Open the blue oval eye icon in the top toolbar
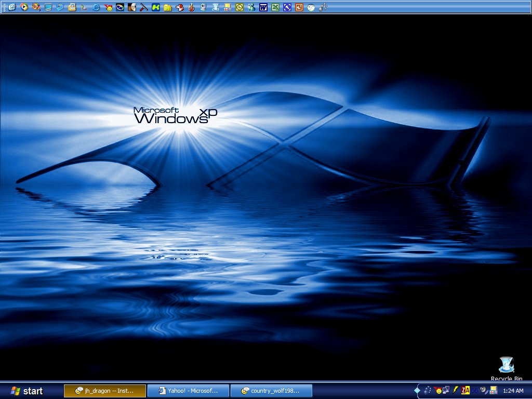532x399 pixels. pos(120,7)
